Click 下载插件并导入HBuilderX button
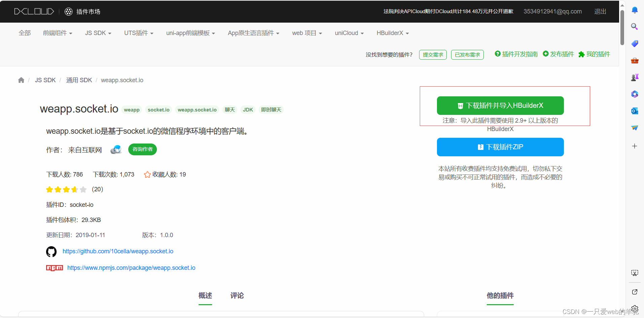Screen dimensions: 644x318 (x=500, y=106)
